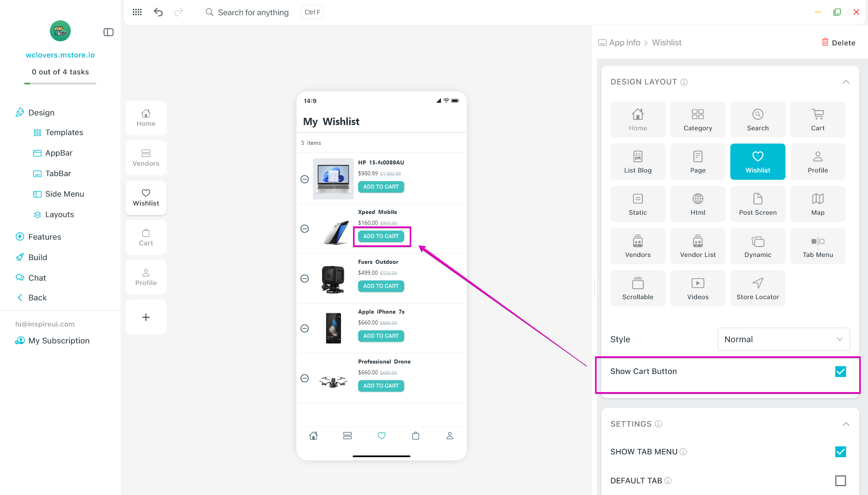Choose the Videos layout tile
Viewport: 868px width, 495px height.
[x=698, y=288]
